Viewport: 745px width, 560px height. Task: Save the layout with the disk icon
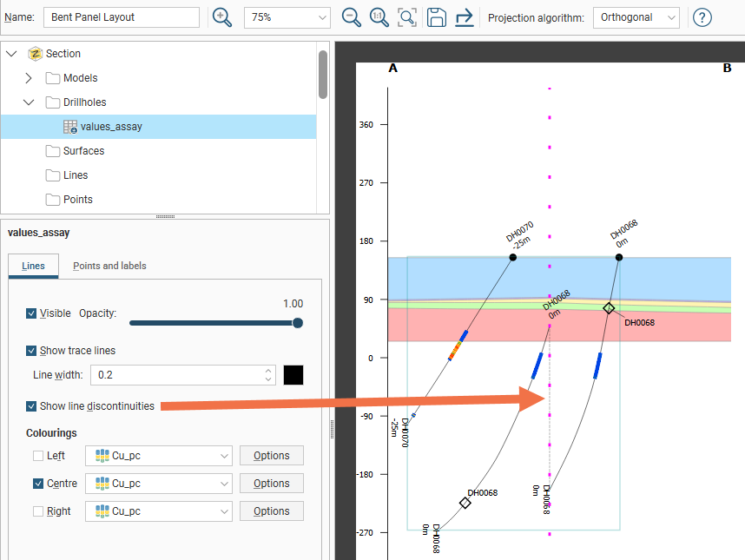436,17
